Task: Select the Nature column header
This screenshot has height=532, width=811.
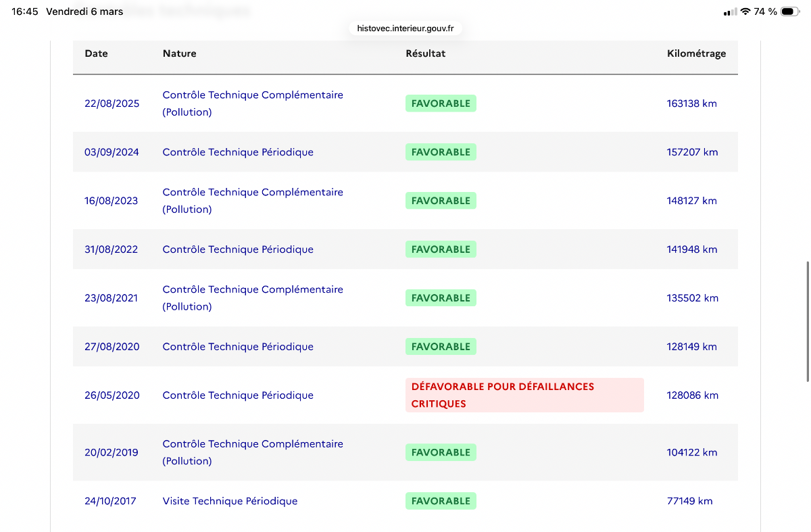Action: tap(180, 53)
